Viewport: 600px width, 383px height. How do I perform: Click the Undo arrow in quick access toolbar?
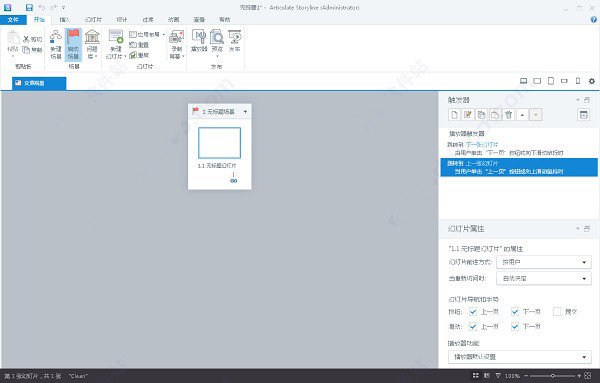pos(42,7)
